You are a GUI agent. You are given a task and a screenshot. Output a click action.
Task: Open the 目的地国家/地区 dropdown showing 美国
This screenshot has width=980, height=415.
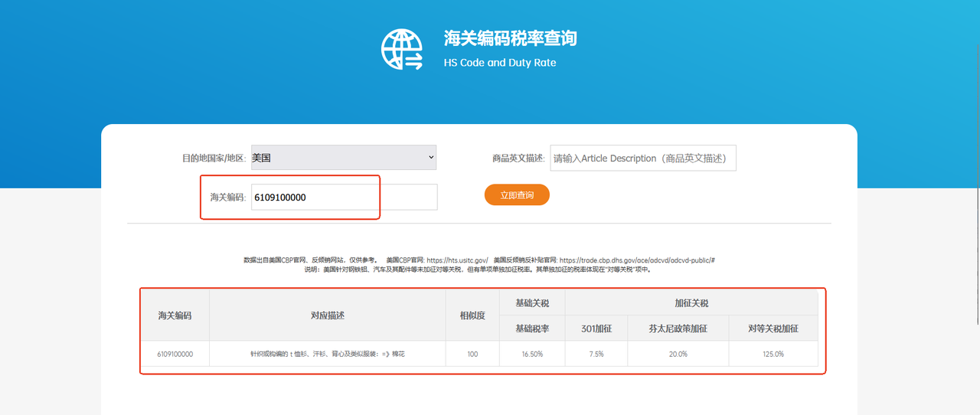(344, 158)
